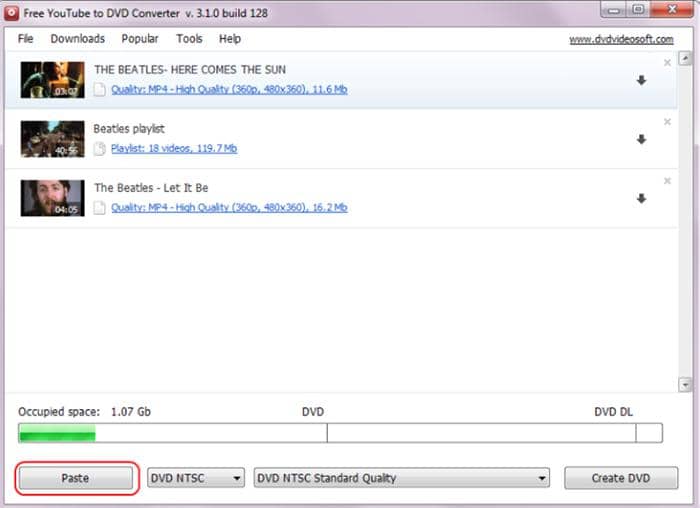
Task: Click the Paste button
Action: [x=75, y=478]
